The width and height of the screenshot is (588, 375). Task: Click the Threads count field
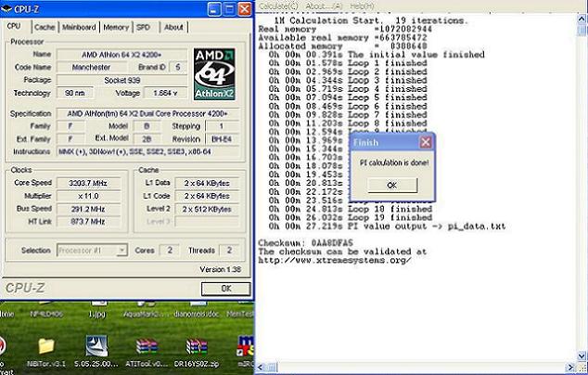click(x=229, y=250)
